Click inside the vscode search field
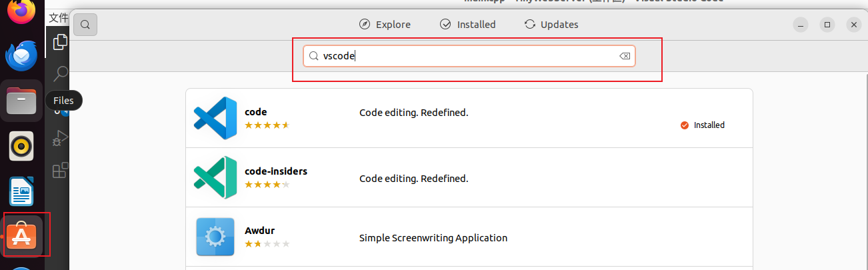The height and width of the screenshot is (270, 868). coord(467,57)
